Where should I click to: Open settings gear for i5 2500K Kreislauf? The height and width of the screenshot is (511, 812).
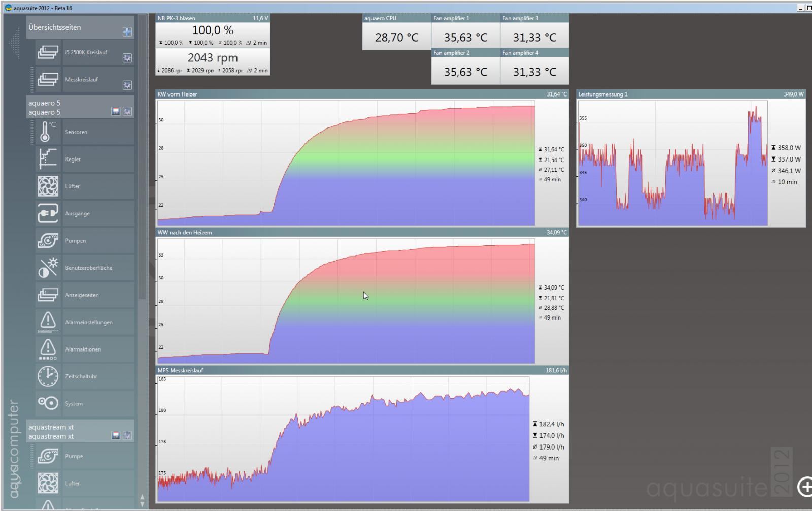[127, 58]
